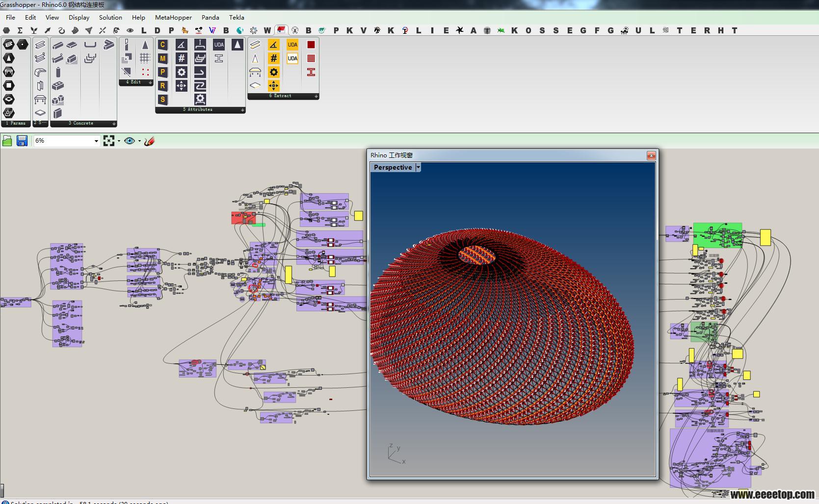819x504 pixels.
Task: Select the P attribute component icon
Action: 163,72
